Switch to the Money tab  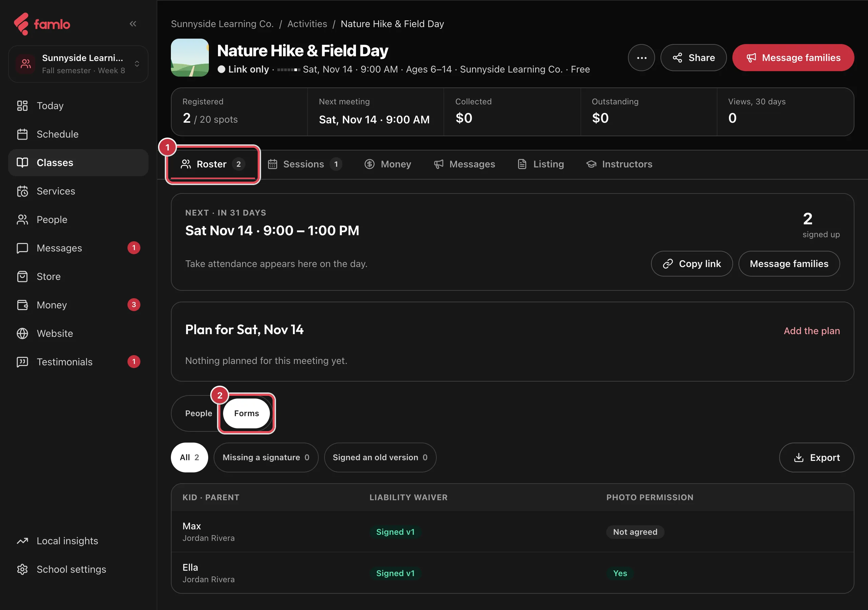(x=388, y=164)
